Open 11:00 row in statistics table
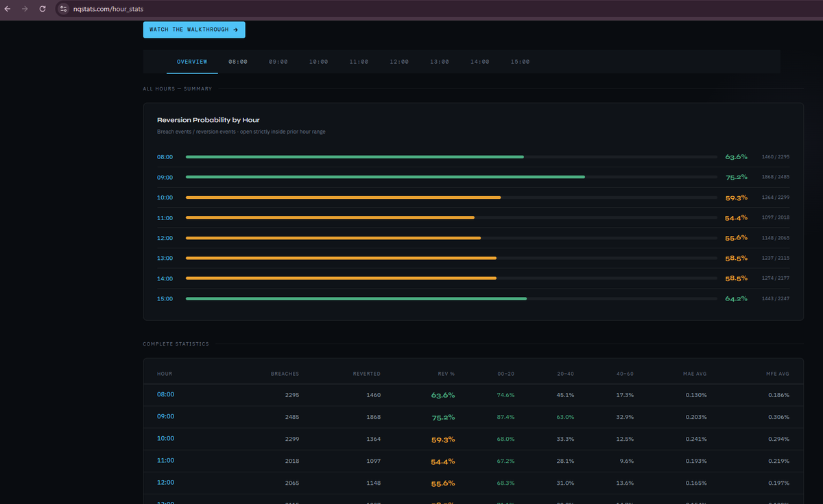This screenshot has height=504, width=823. [x=473, y=461]
